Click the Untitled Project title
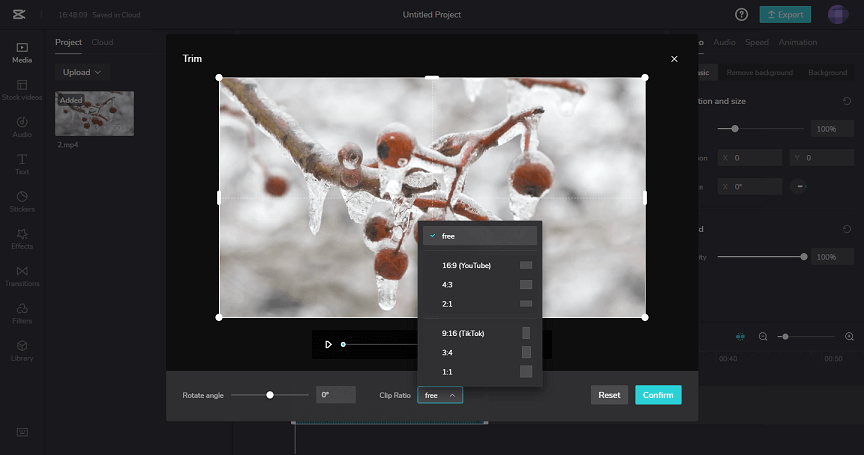 click(x=432, y=15)
